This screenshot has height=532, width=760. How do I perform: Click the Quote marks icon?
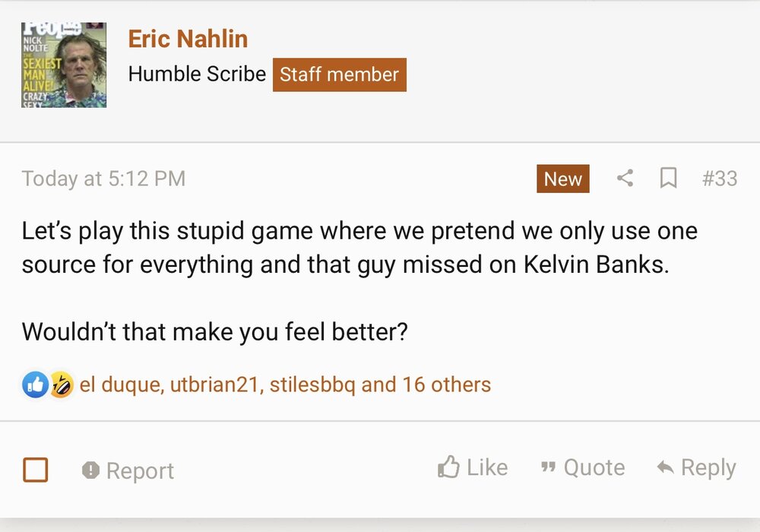click(547, 468)
